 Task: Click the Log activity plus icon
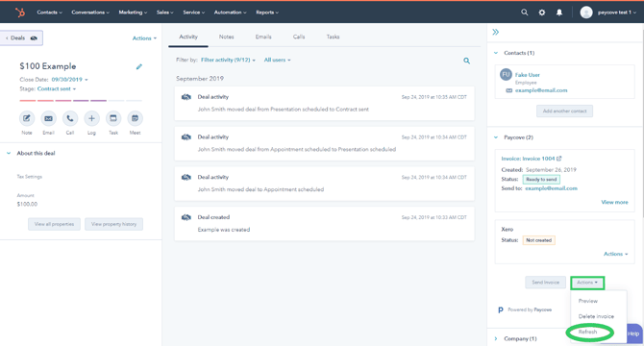[91, 118]
